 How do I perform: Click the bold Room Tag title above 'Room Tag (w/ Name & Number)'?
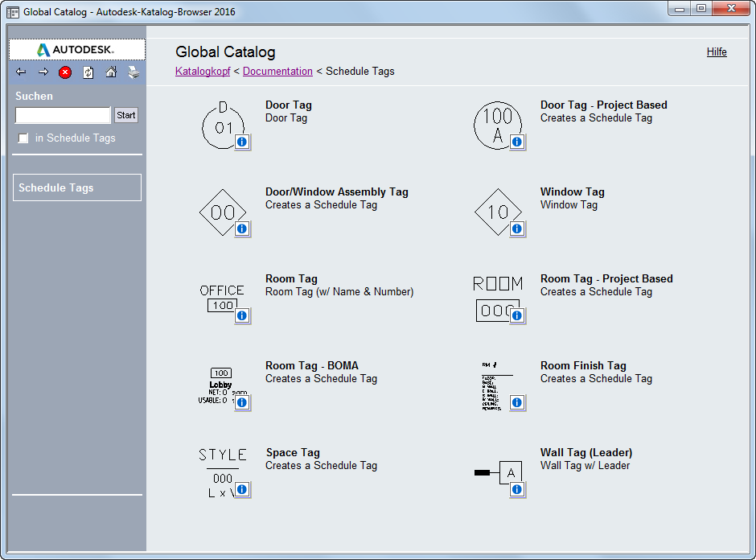point(291,278)
